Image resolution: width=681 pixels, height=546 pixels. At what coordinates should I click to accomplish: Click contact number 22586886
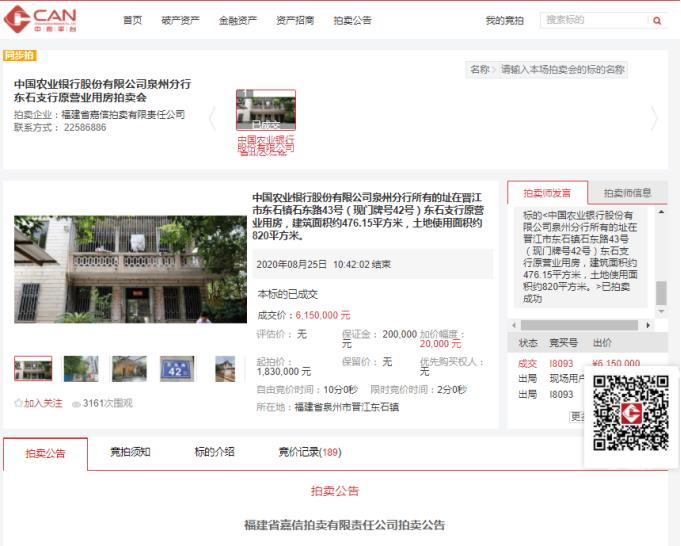[85, 127]
